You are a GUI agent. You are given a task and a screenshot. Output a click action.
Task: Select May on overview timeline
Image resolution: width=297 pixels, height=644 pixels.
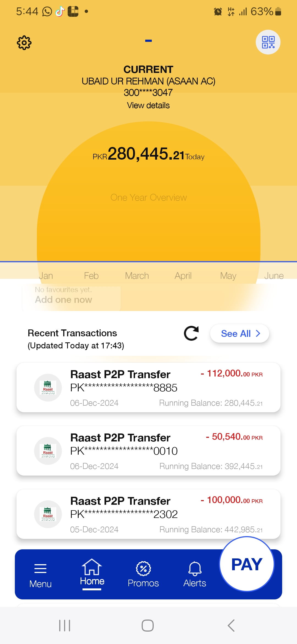point(228,276)
